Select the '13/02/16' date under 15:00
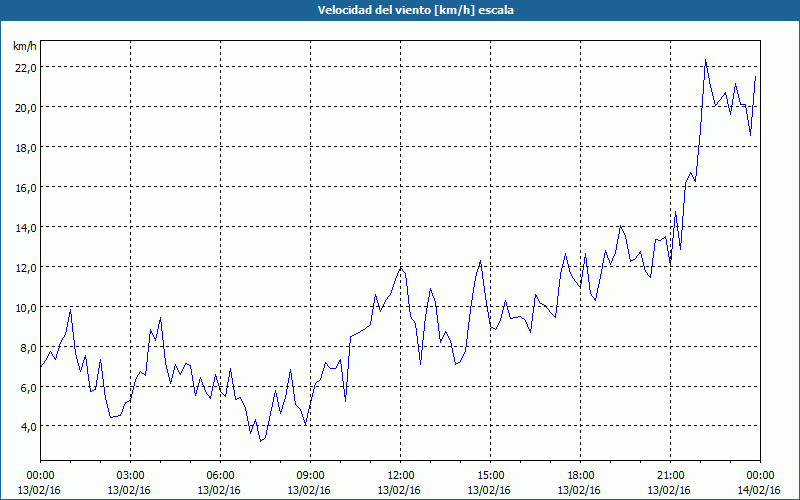The image size is (800, 500). coord(489,490)
